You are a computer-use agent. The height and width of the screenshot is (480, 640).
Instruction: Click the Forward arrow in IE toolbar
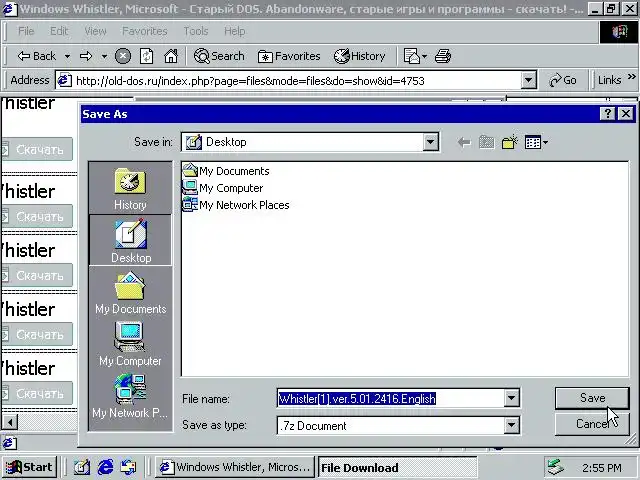coord(86,56)
